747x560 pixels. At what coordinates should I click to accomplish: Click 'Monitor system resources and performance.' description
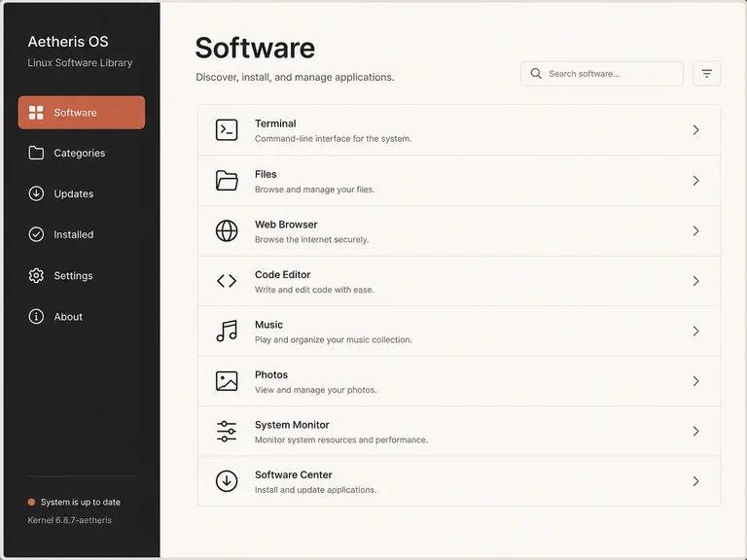pyautogui.click(x=341, y=439)
